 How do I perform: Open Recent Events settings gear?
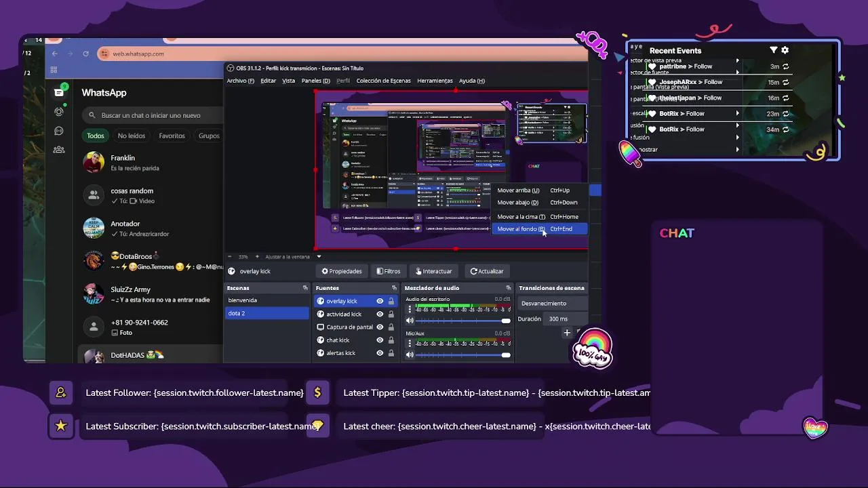point(785,50)
